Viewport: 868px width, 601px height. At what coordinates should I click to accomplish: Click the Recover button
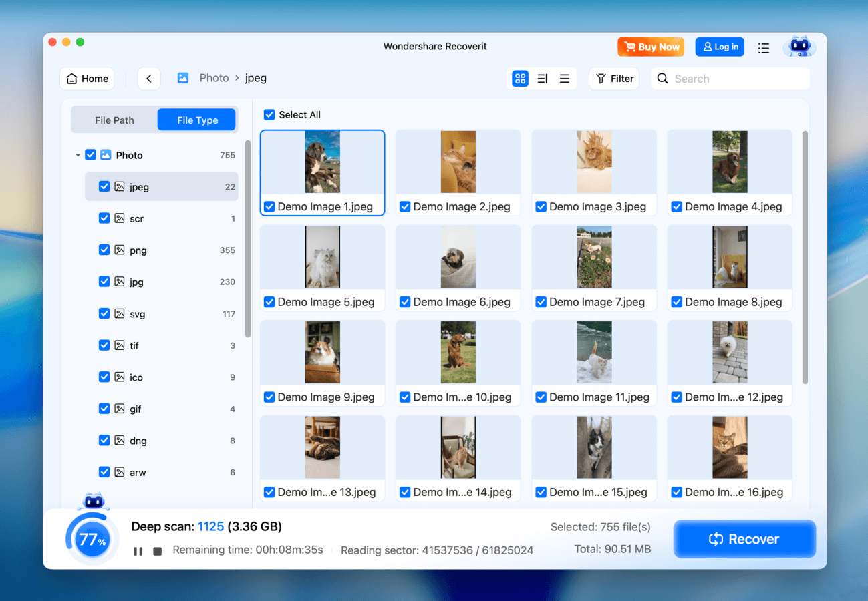[x=744, y=539]
